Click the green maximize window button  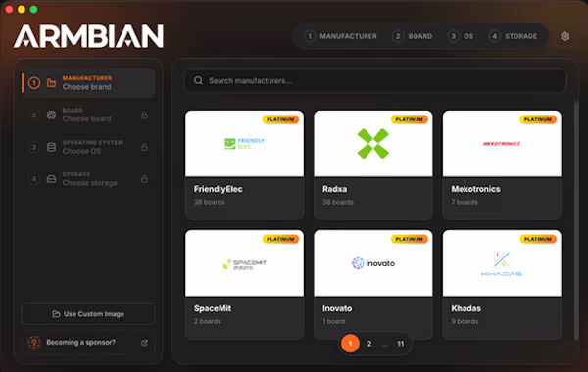(x=33, y=10)
